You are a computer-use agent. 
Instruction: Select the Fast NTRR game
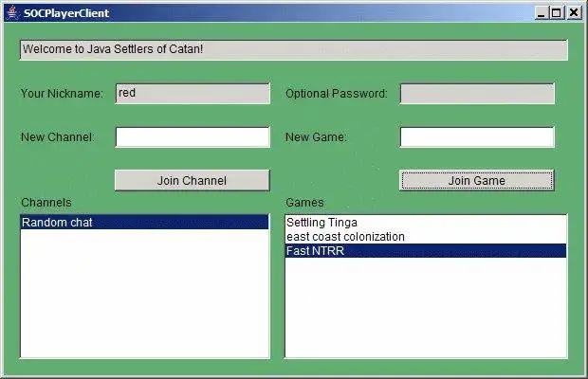(x=426, y=250)
